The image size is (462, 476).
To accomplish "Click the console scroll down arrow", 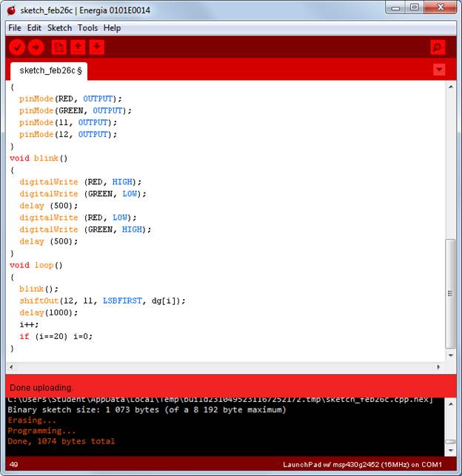I will click(x=451, y=451).
